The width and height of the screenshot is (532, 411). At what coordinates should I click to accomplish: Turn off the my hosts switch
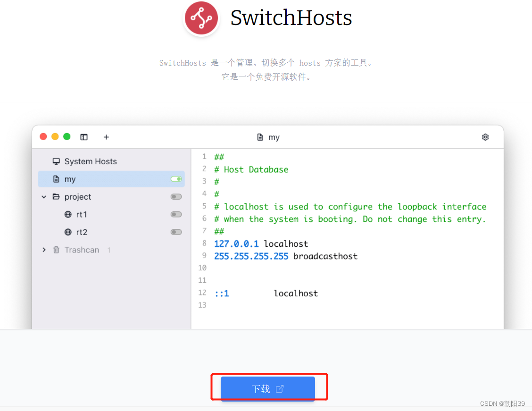point(176,179)
